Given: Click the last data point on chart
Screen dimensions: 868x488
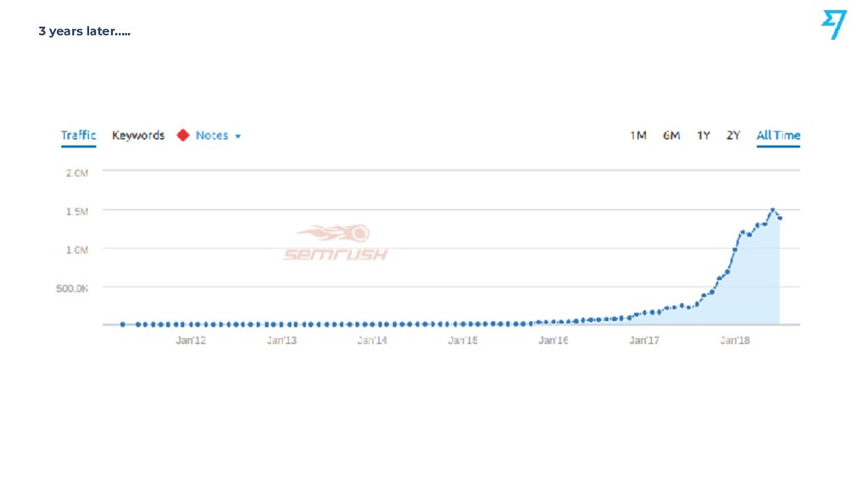Looking at the screenshot, I should click(x=780, y=219).
